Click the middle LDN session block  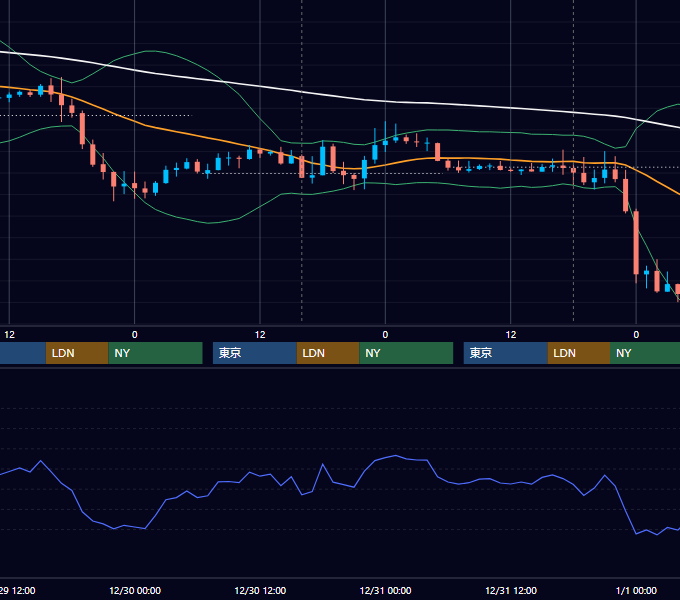pyautogui.click(x=328, y=353)
